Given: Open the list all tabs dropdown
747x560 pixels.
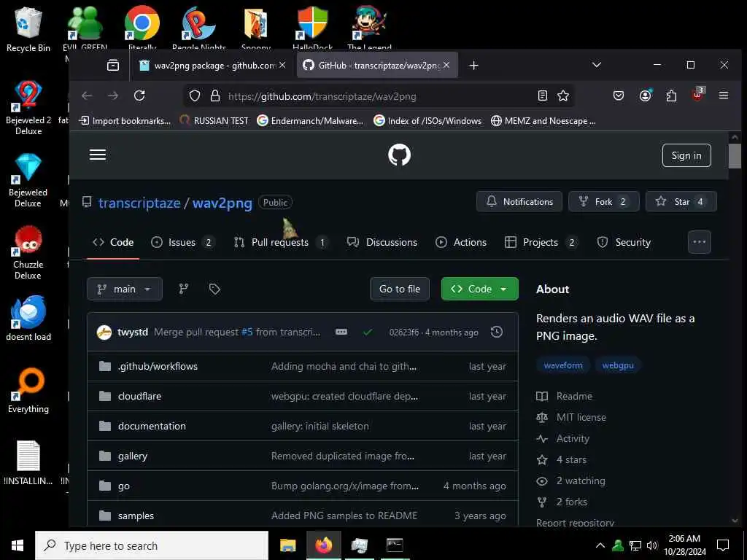Looking at the screenshot, I should (x=597, y=65).
